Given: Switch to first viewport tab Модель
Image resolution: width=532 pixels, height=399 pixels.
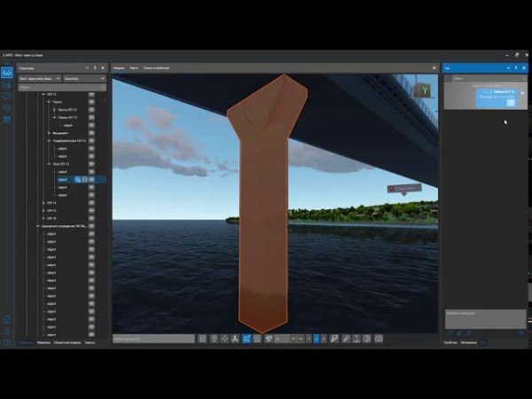Looking at the screenshot, I should [x=119, y=68].
